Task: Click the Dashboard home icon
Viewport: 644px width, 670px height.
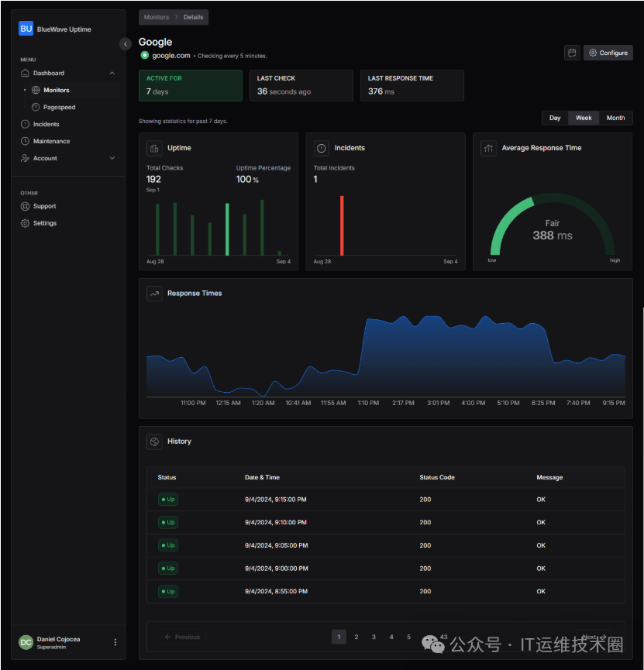Action: click(26, 73)
